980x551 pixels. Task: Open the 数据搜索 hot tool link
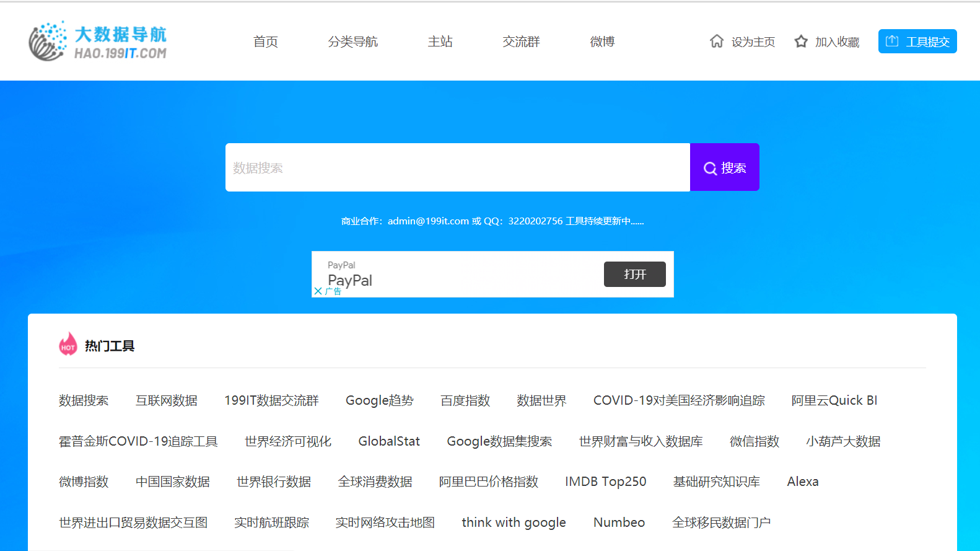(84, 400)
